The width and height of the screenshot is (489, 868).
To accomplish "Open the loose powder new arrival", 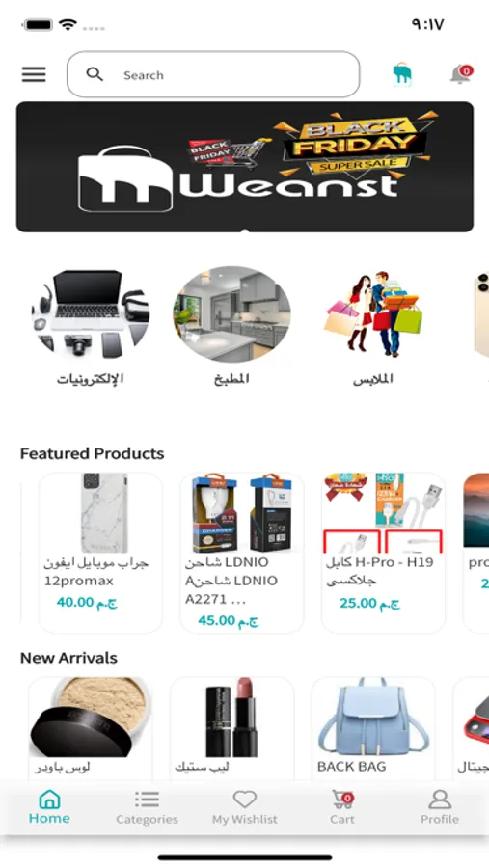I will 91,728.
